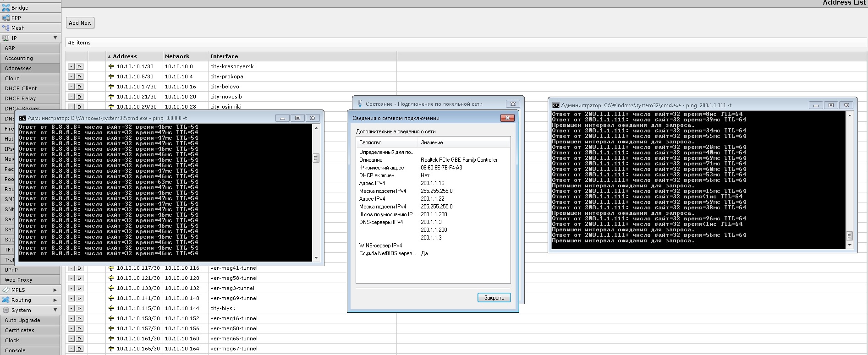The height and width of the screenshot is (355, 868).
Task: Select the Физический адрес row in details
Action: click(x=433, y=168)
